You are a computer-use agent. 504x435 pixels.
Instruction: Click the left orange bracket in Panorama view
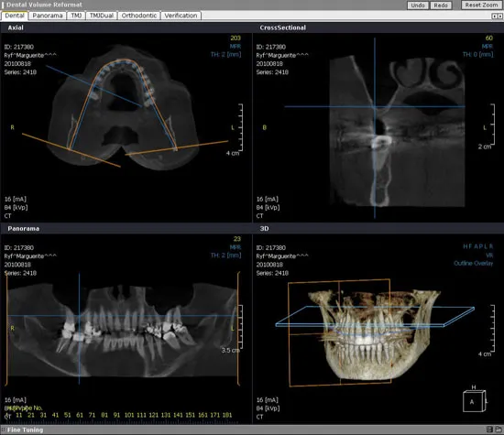[x=6, y=329]
